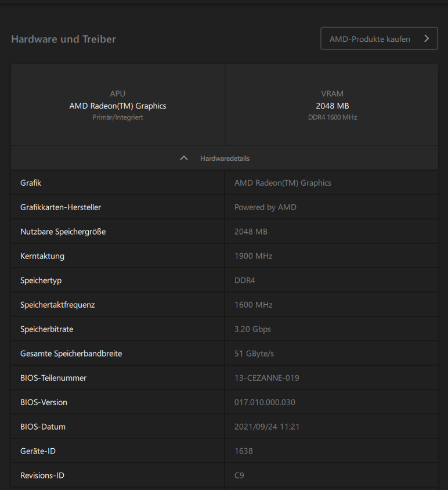Image resolution: width=448 pixels, height=490 pixels.
Task: Click the Geräte-ID row label
Action: pos(38,451)
